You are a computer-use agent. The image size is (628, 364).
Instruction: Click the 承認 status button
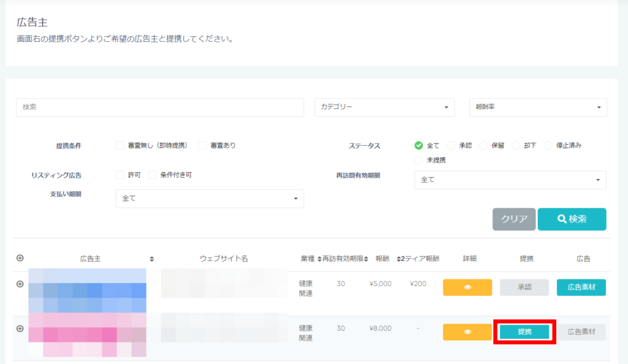tap(524, 287)
